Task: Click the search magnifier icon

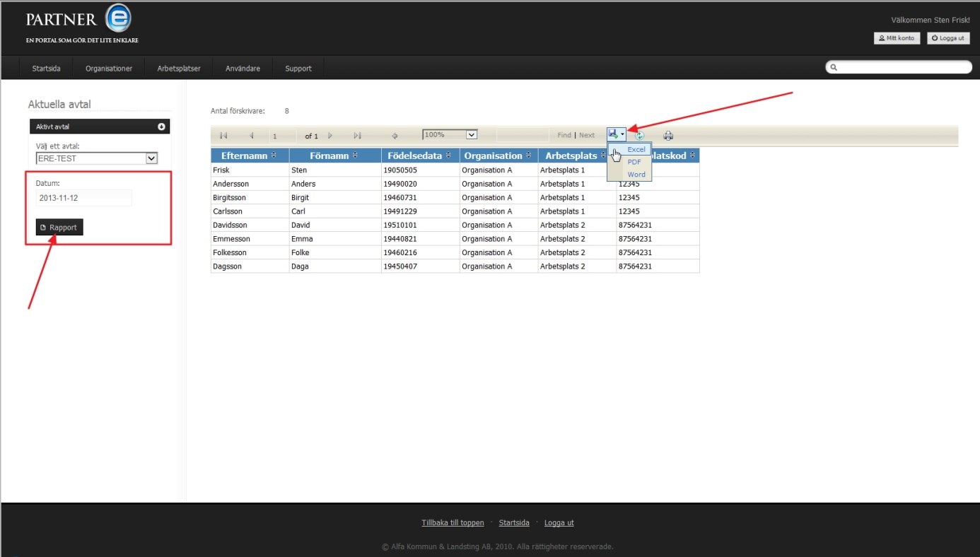Action: pyautogui.click(x=834, y=68)
